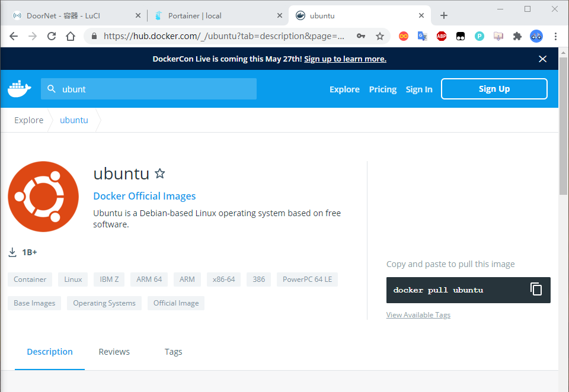Focus the Docker Hub search field

click(148, 89)
